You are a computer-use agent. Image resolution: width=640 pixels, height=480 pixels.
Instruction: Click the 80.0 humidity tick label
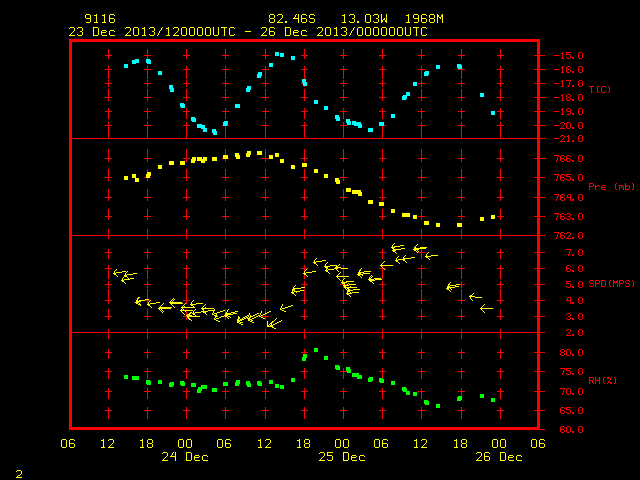[x=571, y=353]
